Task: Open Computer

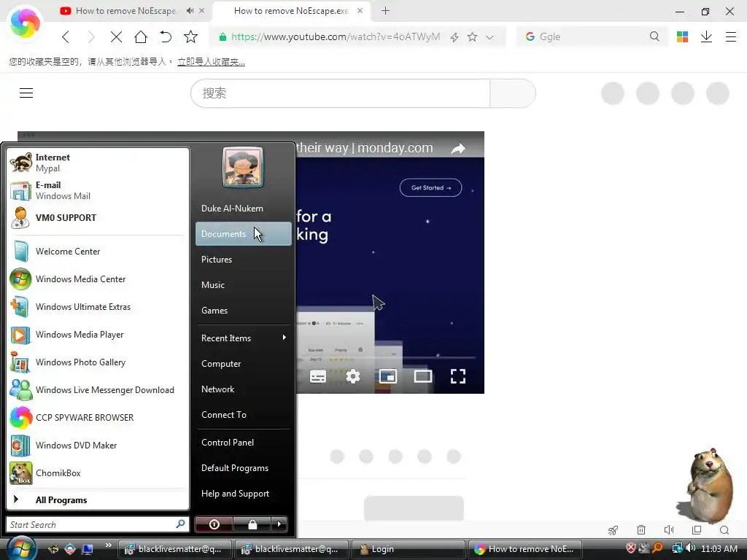Action: 243,364
